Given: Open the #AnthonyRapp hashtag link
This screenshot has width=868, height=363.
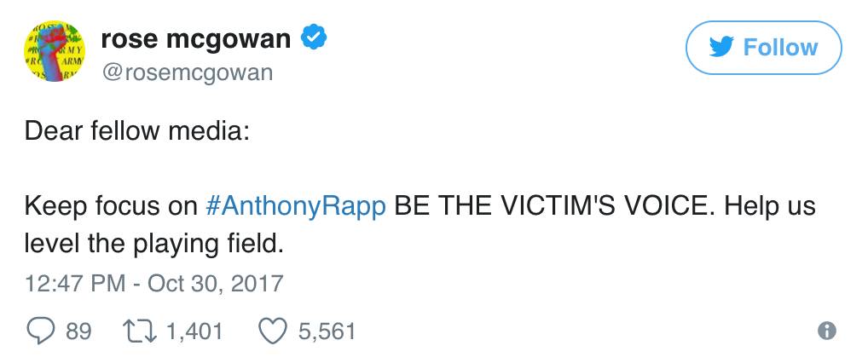Looking at the screenshot, I should coord(296,206).
